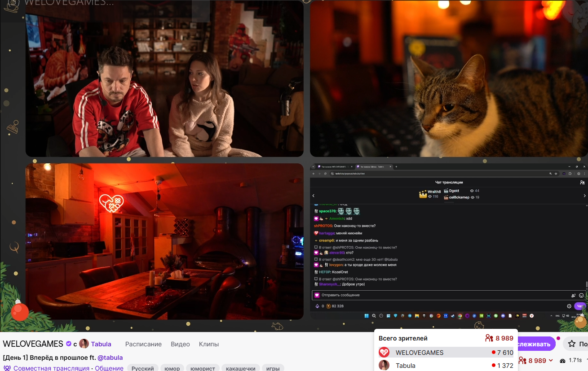Click the cat camera feed
This screenshot has height=371, width=588.
pyautogui.click(x=449, y=79)
